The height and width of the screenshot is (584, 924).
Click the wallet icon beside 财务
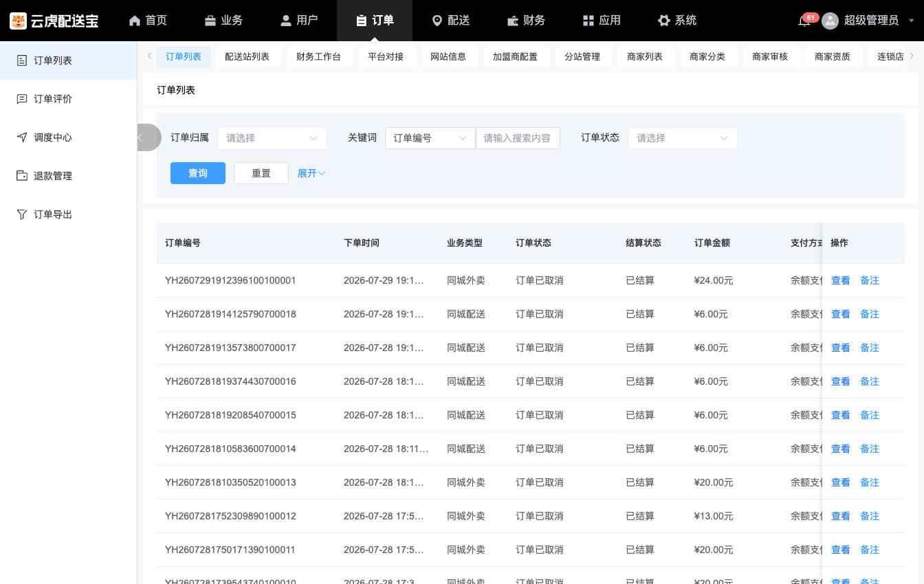point(513,21)
